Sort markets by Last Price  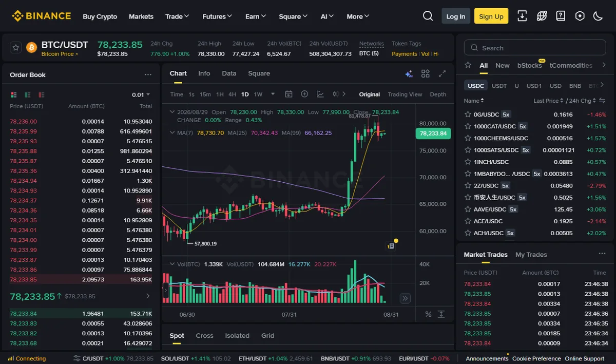coord(548,101)
